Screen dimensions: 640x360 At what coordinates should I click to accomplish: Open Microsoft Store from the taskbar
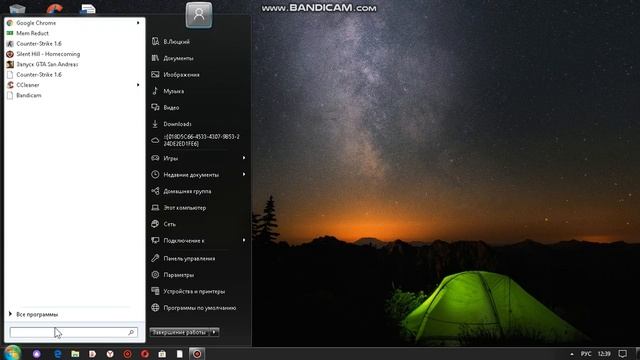point(162,354)
